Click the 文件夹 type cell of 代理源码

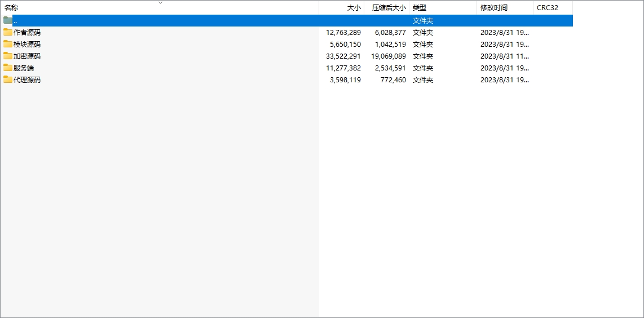[x=423, y=80]
